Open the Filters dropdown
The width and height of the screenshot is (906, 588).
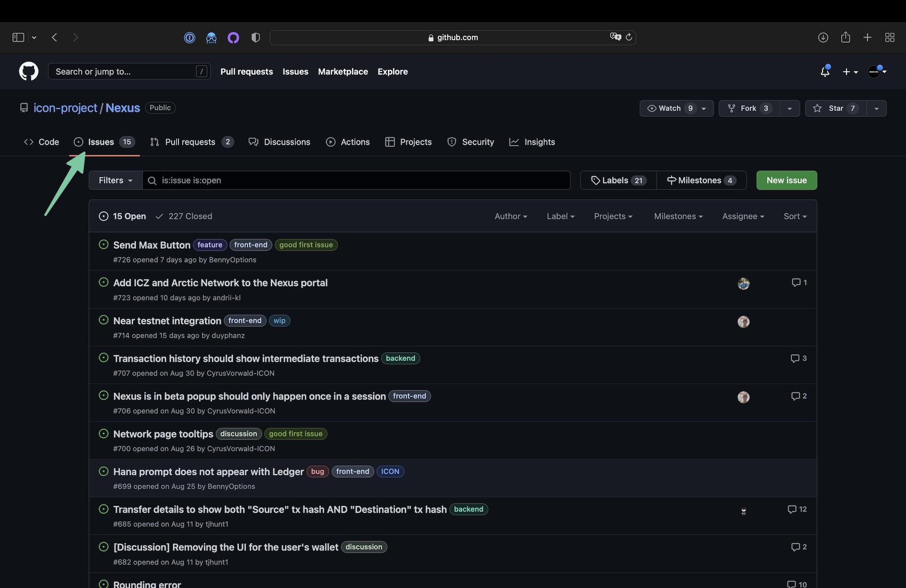click(x=116, y=180)
